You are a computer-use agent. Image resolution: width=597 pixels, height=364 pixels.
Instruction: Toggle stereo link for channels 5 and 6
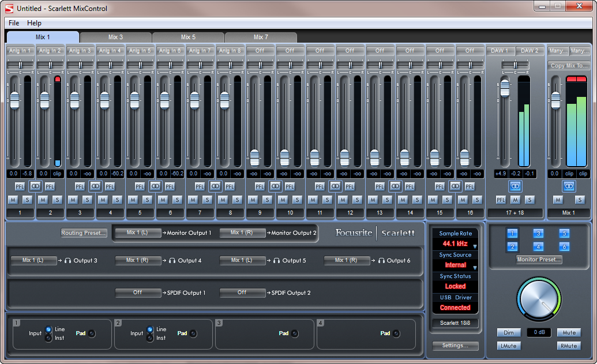coord(155,186)
